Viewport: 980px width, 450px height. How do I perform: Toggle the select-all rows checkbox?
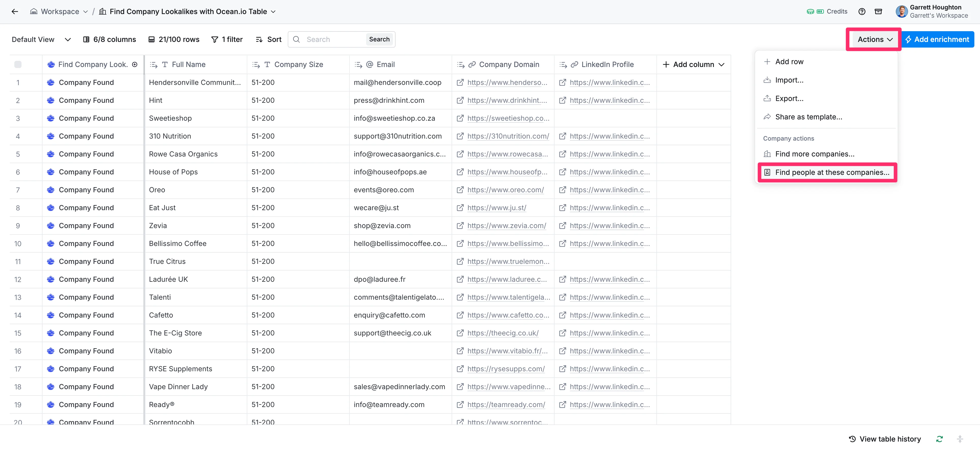pyautogui.click(x=18, y=65)
